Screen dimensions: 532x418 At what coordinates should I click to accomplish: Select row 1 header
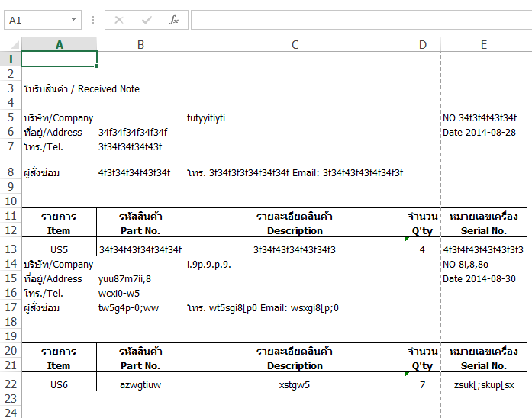[11, 59]
